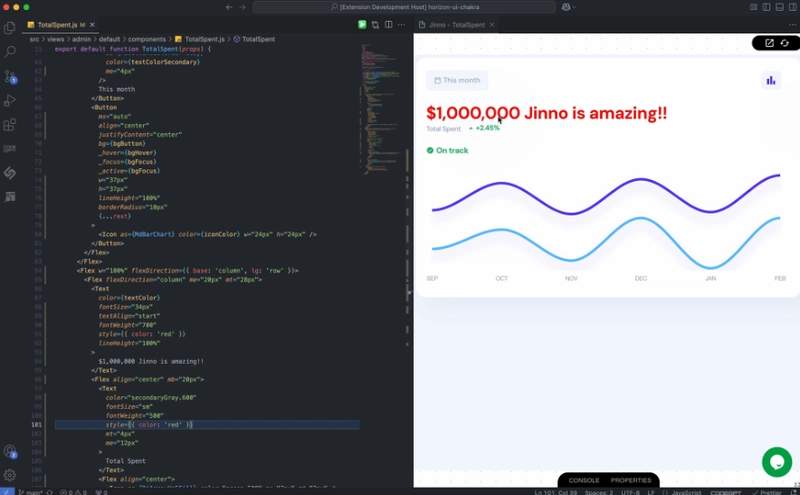The height and width of the screenshot is (495, 800).
Task: Split the editor to the right
Action: pos(389,24)
